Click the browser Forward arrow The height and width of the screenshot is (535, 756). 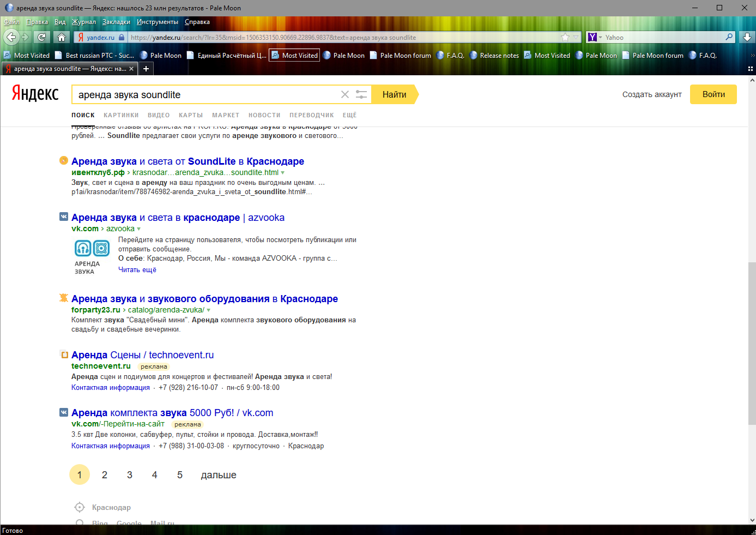pos(25,37)
